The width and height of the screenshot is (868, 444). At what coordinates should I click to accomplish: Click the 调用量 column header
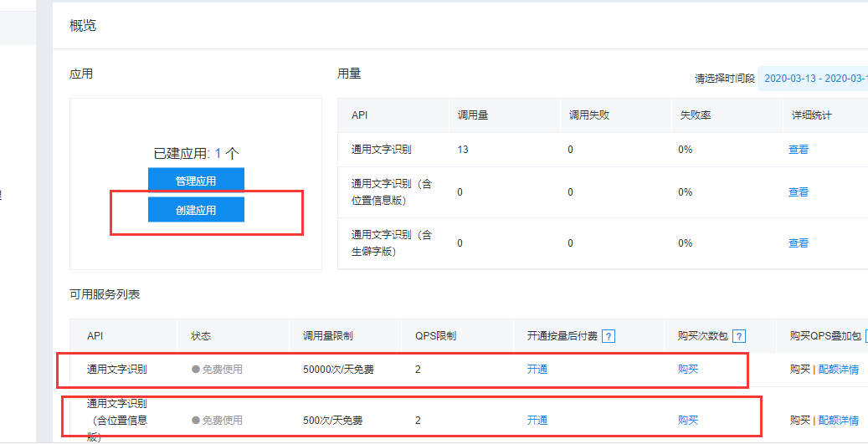click(473, 115)
